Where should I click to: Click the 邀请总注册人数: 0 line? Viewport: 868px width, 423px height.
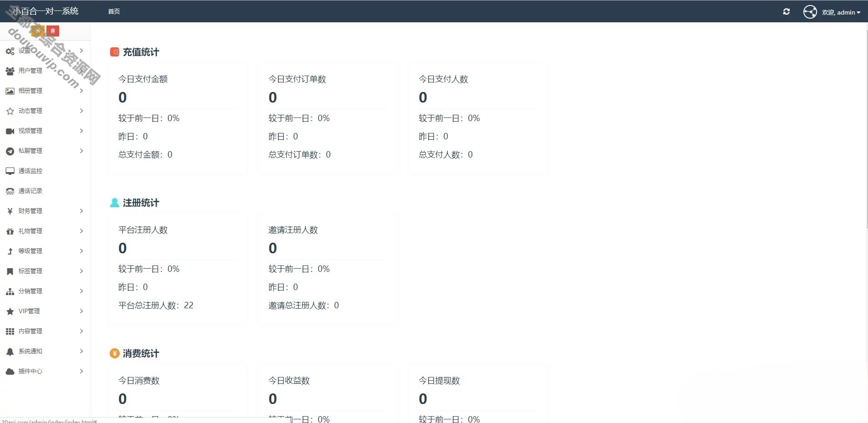(x=304, y=306)
